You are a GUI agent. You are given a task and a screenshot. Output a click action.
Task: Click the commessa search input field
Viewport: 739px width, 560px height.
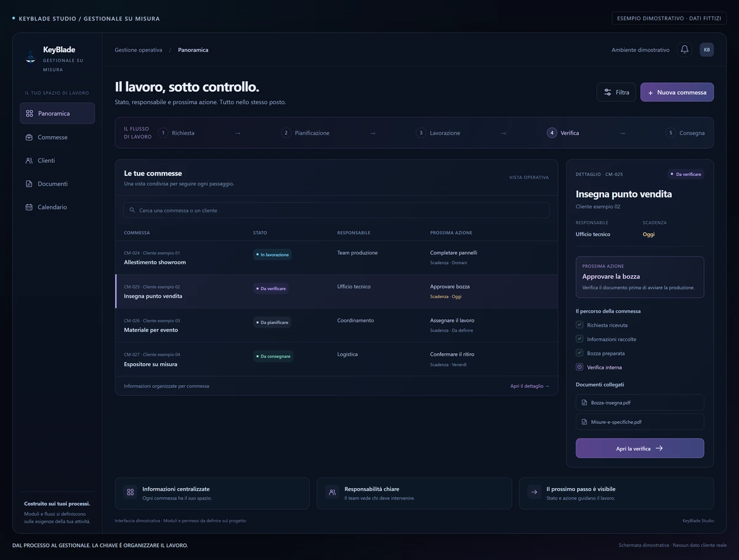click(x=336, y=210)
